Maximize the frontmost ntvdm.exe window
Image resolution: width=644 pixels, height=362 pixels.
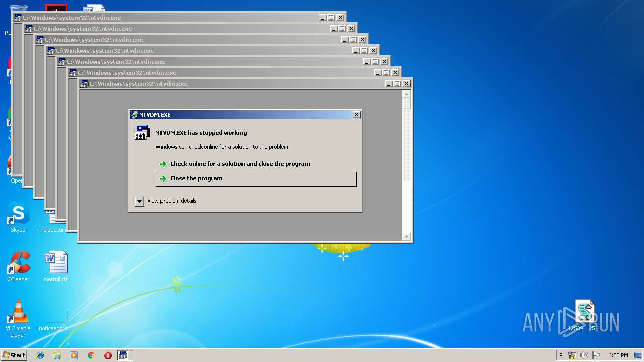tap(397, 84)
